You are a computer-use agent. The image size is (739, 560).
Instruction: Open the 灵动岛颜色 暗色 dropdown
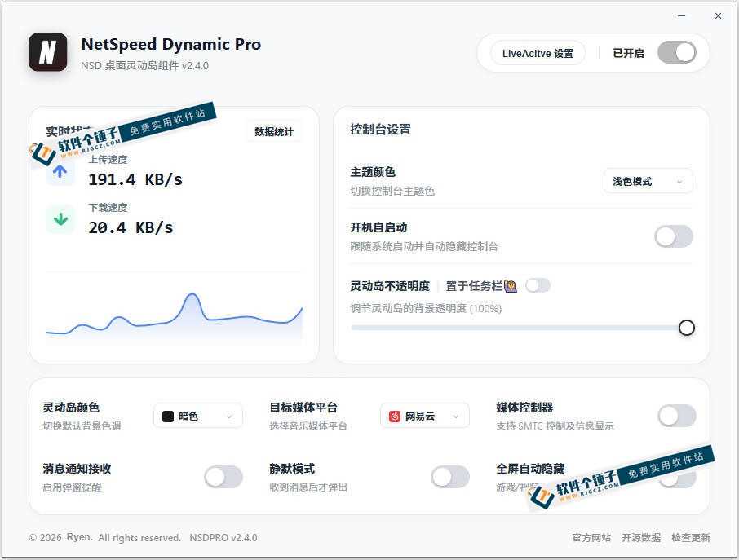(x=198, y=417)
